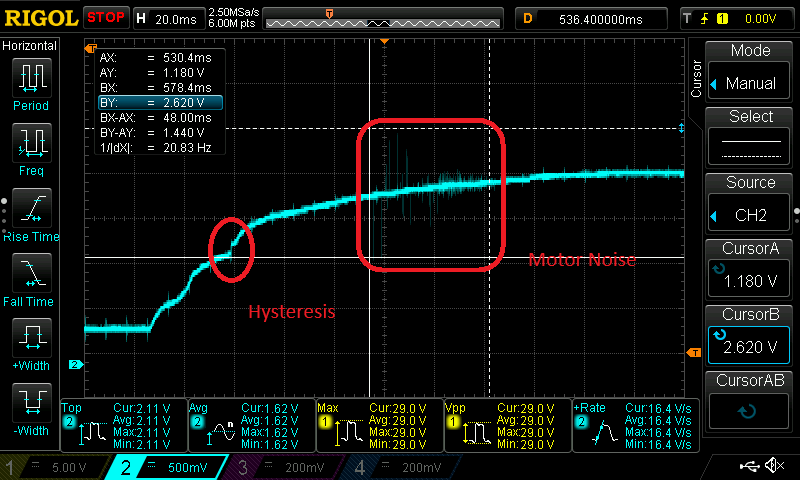Viewport: 800px width, 480px height.
Task: Select the -Width measurement icon
Action: tap(32, 402)
